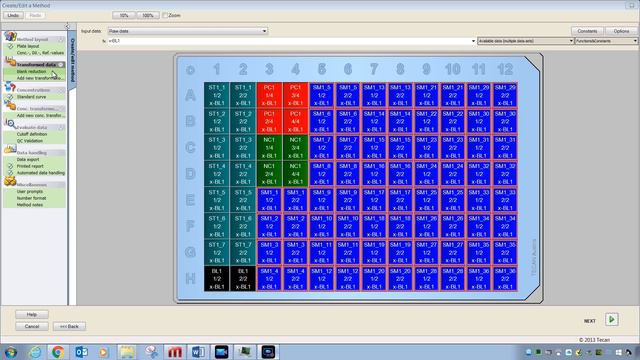Select Add new conc. transformation item

40,116
